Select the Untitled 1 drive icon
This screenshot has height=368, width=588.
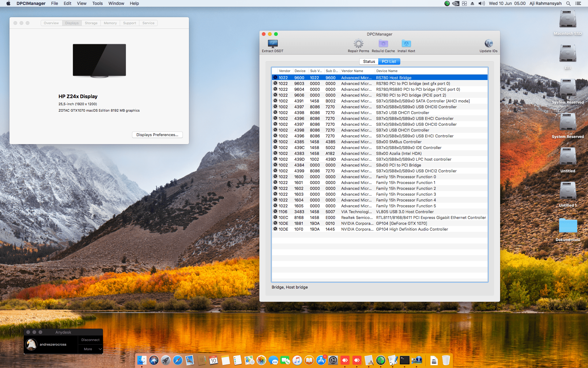click(567, 191)
